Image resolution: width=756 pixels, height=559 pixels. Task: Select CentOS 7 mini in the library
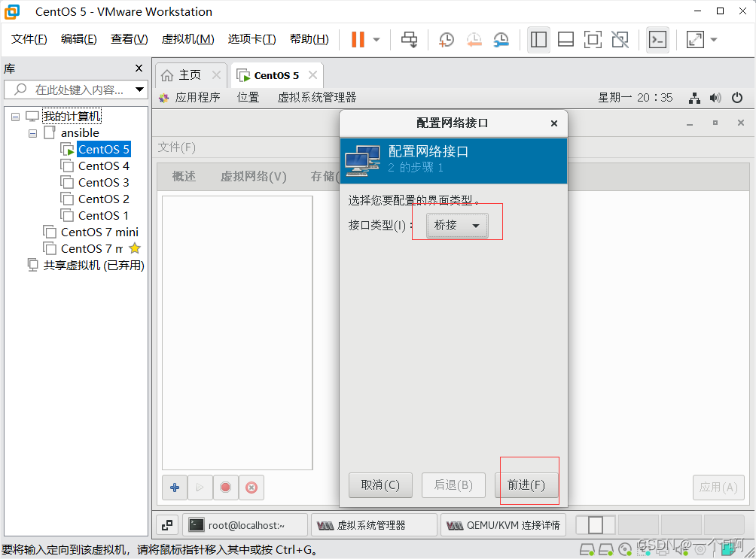pos(99,232)
